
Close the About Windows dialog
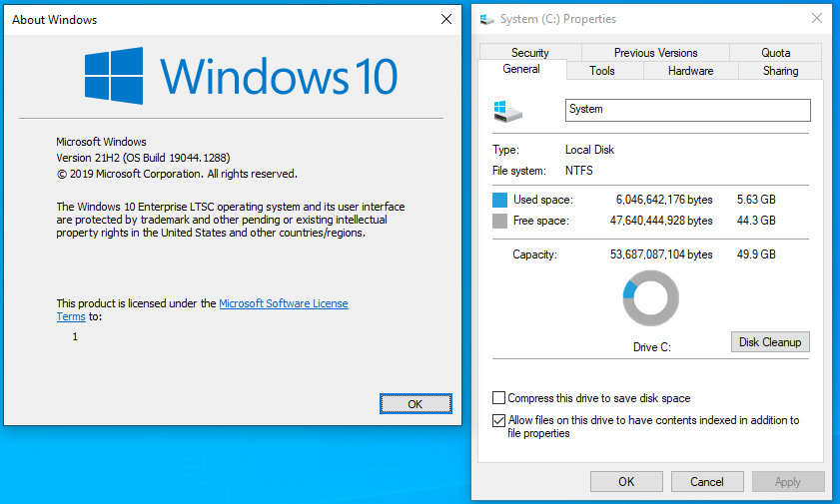(x=446, y=19)
